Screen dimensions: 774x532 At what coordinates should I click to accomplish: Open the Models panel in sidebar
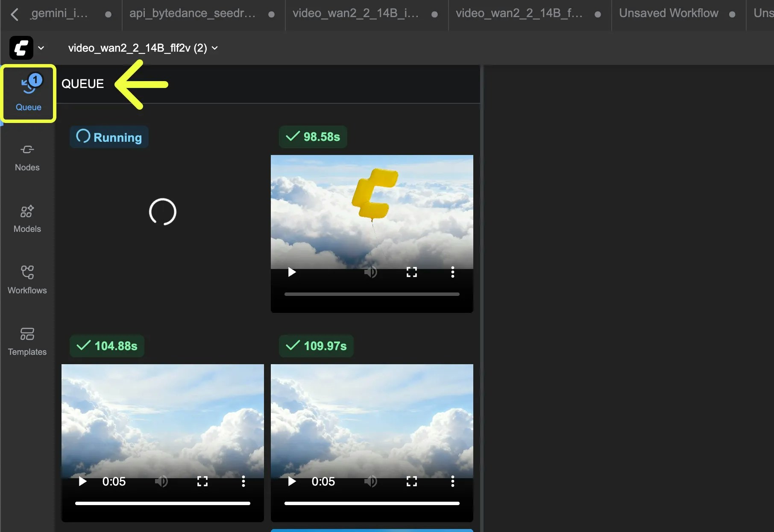pyautogui.click(x=26, y=219)
